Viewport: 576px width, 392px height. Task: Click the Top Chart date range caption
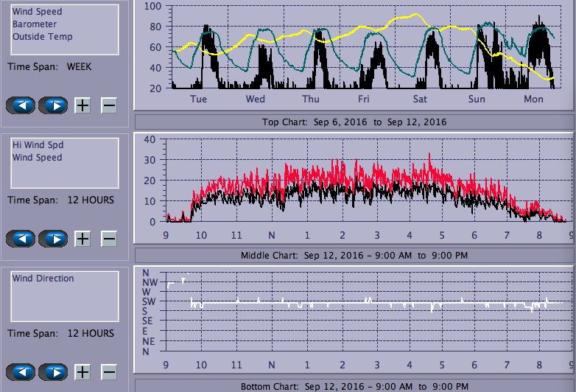(x=354, y=122)
